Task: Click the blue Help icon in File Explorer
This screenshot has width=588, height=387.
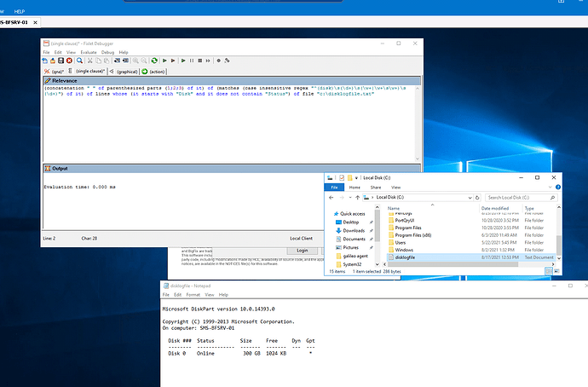Action: (x=558, y=188)
